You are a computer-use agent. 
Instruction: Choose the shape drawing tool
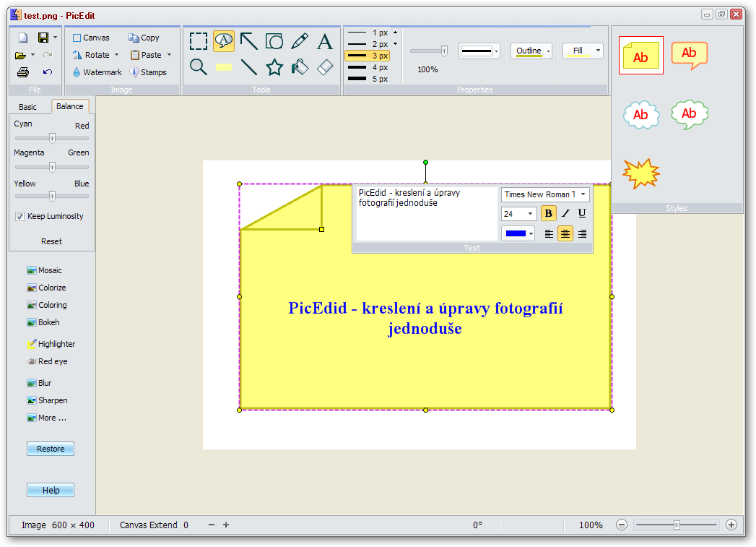point(274,41)
